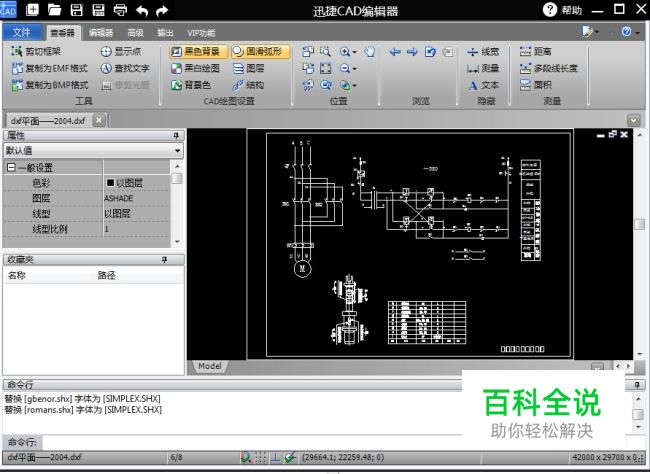The width and height of the screenshot is (650, 474).
Task: Open the 背景色 (background color) picker
Action: click(x=190, y=85)
